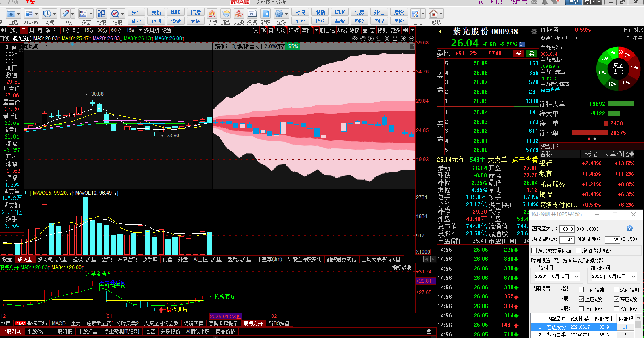Screen dimensions: 644x338
Task: Select the 换手率 indicator tab
Action: click(150, 259)
